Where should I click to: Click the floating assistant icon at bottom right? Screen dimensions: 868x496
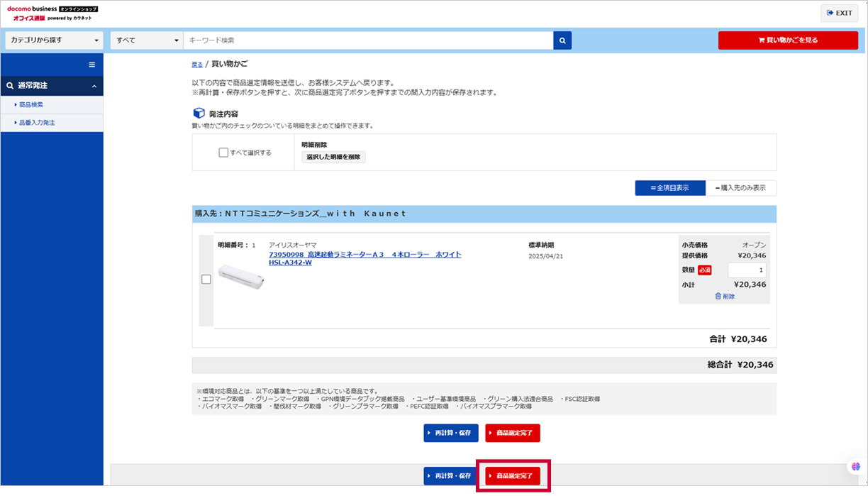coord(856,466)
